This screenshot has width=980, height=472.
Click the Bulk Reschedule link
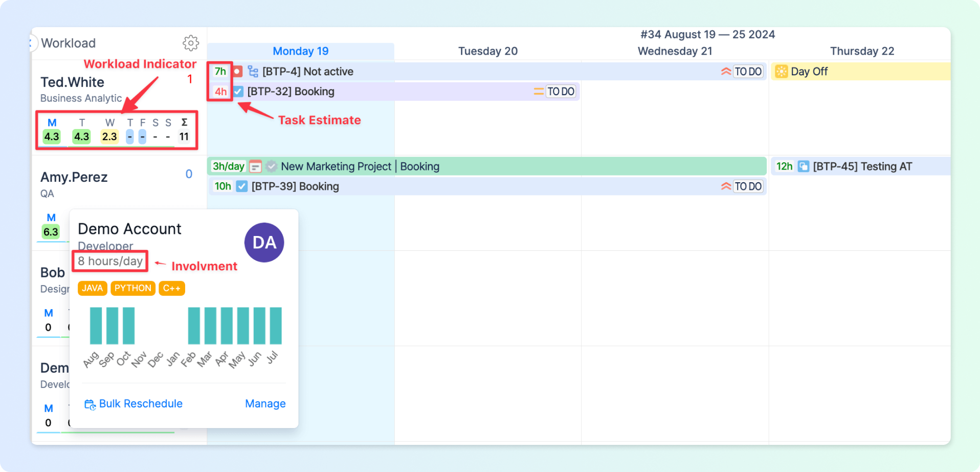click(133, 404)
